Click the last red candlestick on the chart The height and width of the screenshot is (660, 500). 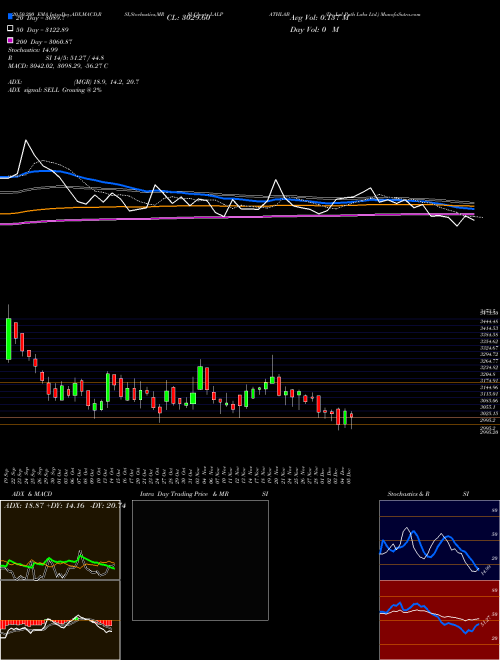(x=351, y=416)
